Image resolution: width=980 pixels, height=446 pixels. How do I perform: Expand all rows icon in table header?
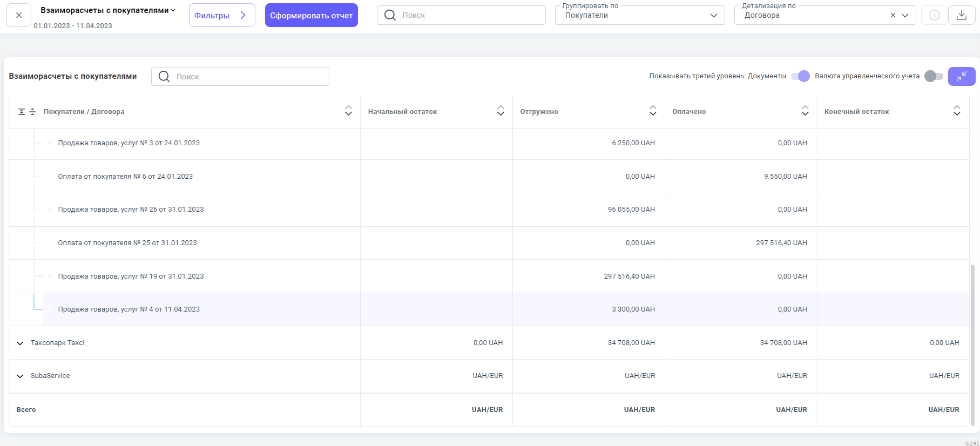(22, 112)
